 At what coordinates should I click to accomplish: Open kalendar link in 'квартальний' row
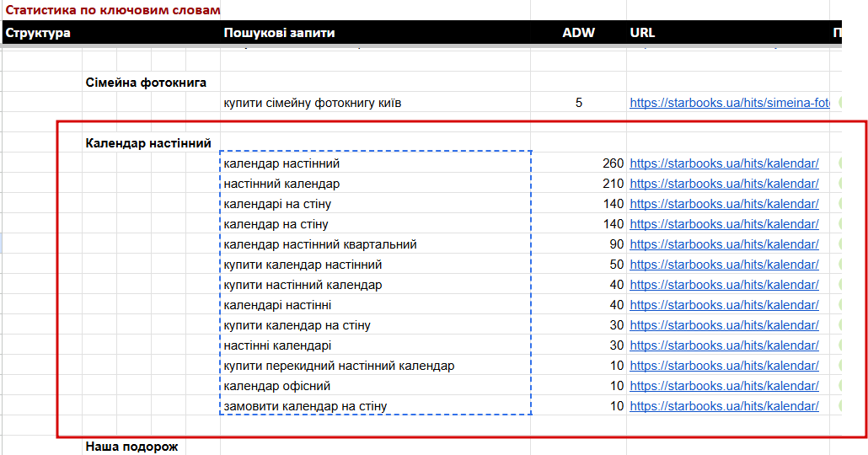point(724,244)
